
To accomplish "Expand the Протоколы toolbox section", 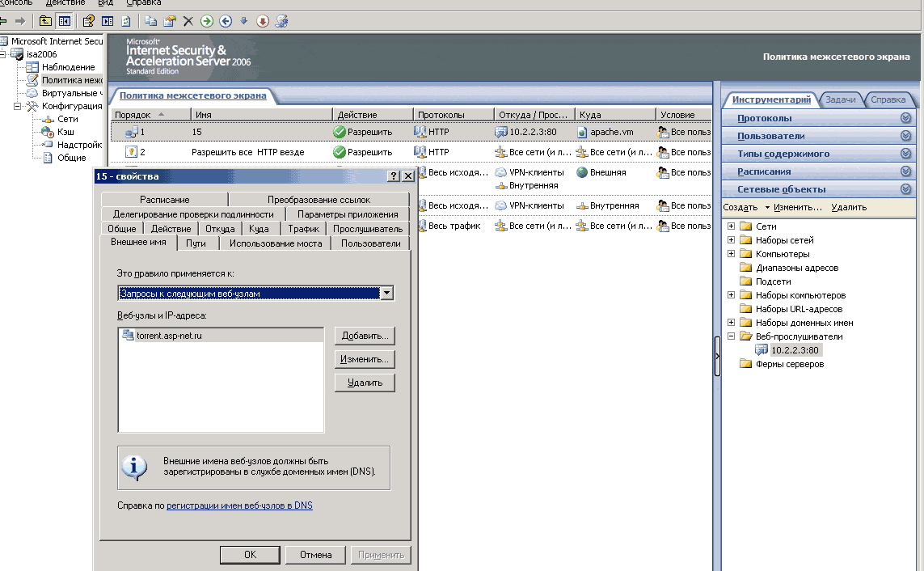I will coord(905,118).
